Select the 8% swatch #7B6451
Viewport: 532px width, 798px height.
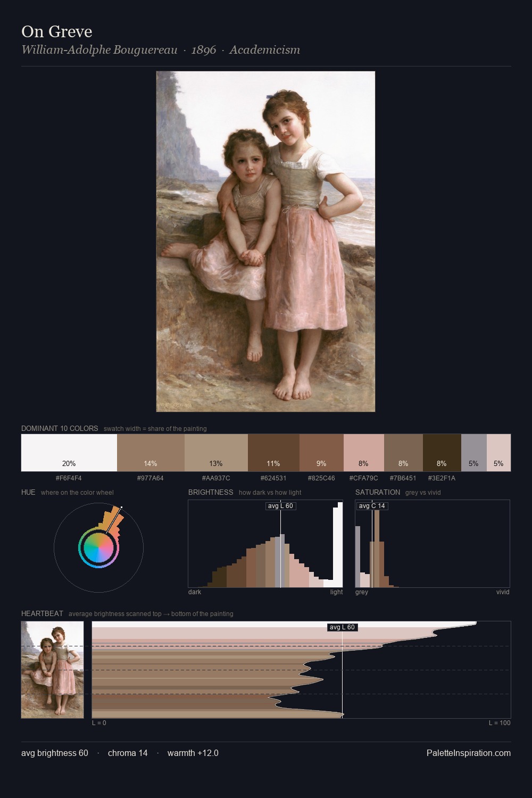[403, 453]
